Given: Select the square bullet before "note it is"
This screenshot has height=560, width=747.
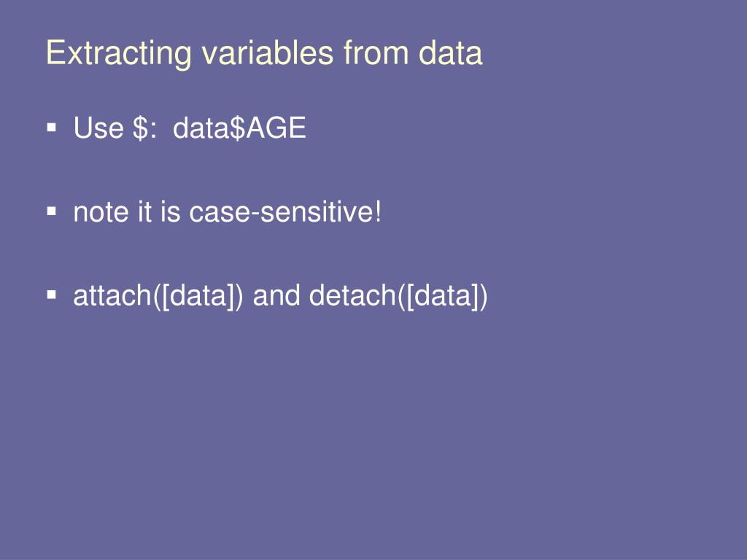Looking at the screenshot, I should click(52, 211).
